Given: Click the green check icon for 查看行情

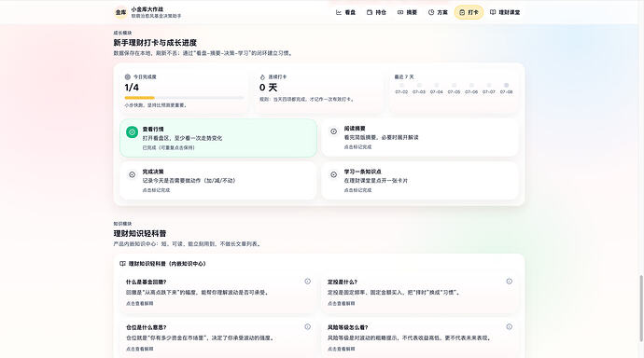Looking at the screenshot, I should pos(132,132).
